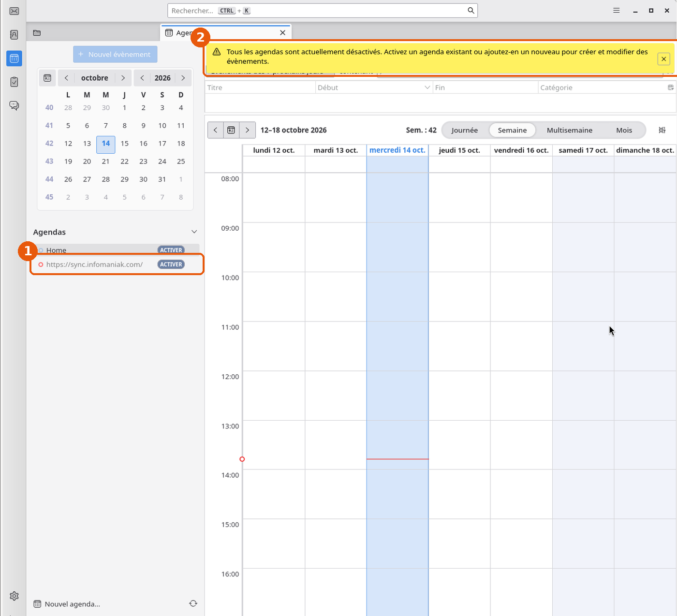Sort events by Titre column
The height and width of the screenshot is (616, 677).
pos(260,88)
